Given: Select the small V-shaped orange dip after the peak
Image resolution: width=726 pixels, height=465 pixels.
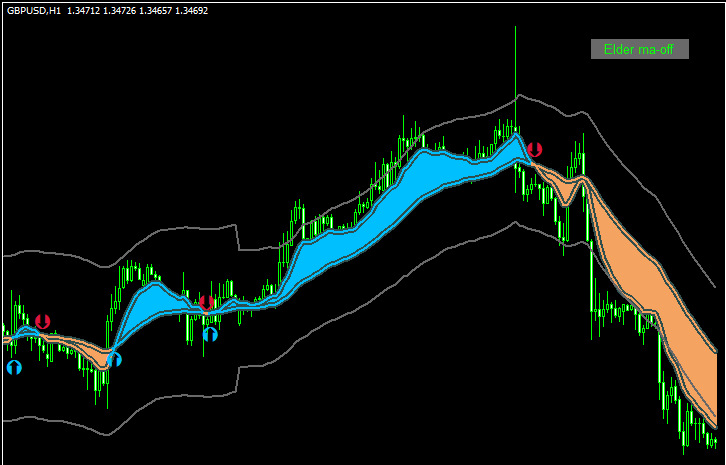Looking at the screenshot, I should click(x=567, y=190).
